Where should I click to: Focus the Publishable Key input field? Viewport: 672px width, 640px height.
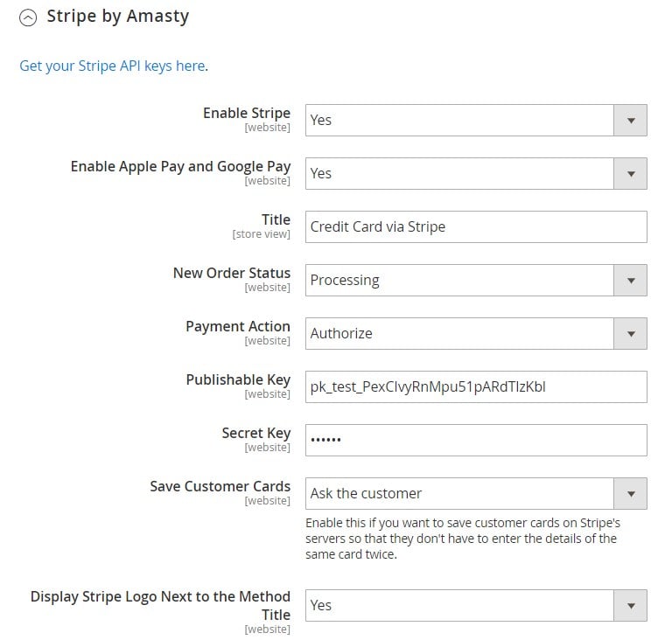[x=476, y=386]
